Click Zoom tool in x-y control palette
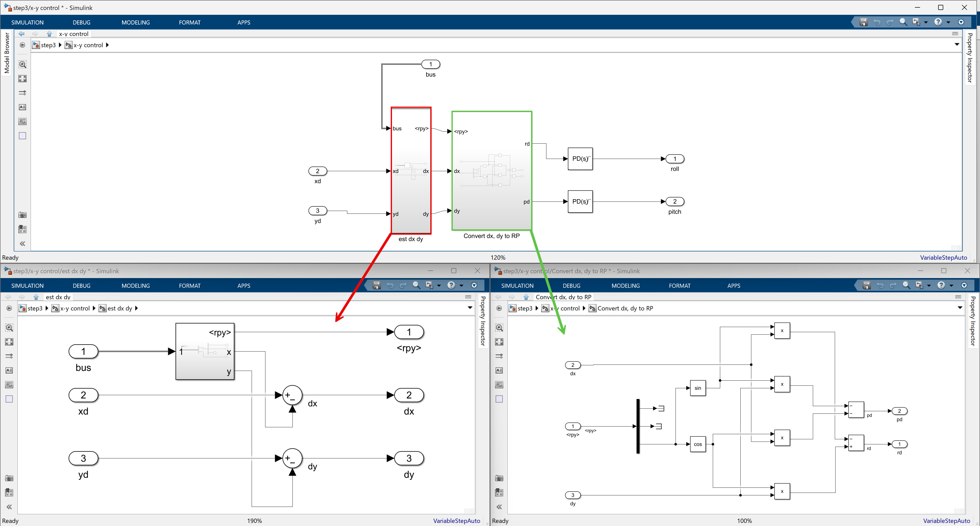Viewport: 980px width, 526px height. [22, 64]
